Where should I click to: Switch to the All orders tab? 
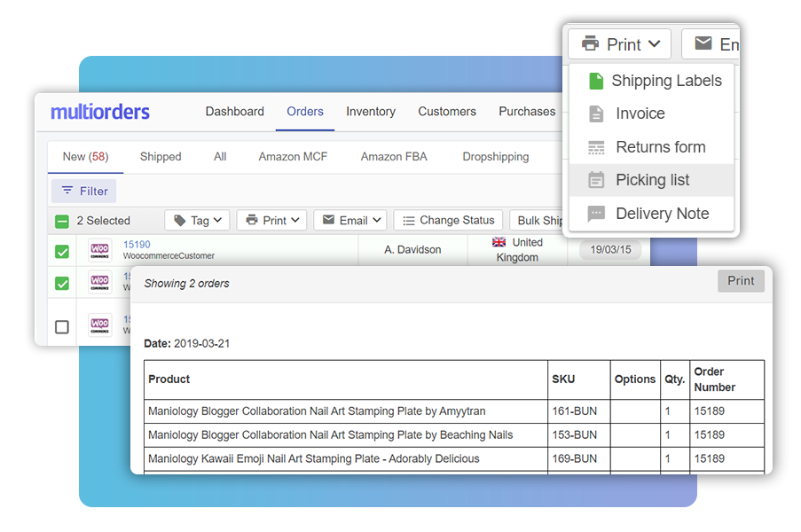(220, 157)
